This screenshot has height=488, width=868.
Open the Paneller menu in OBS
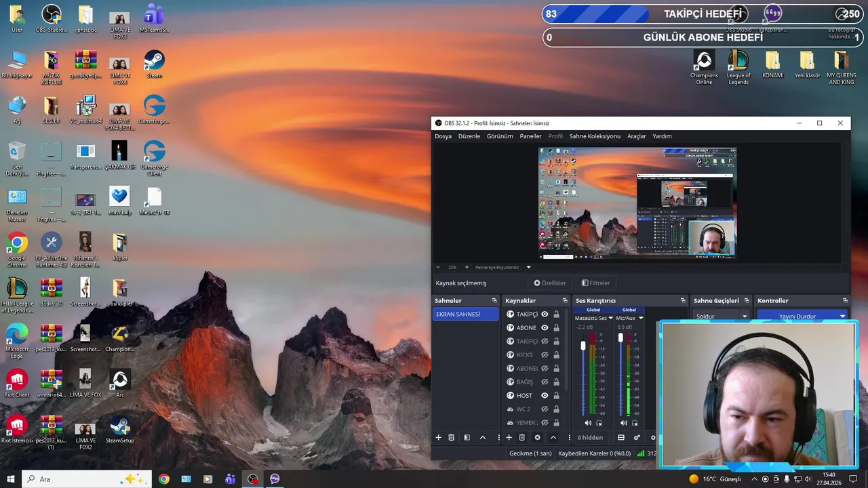point(531,136)
